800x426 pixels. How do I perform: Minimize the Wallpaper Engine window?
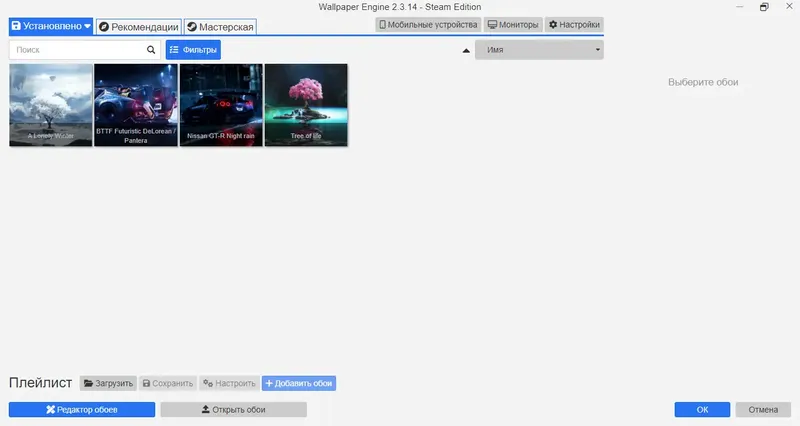740,7
